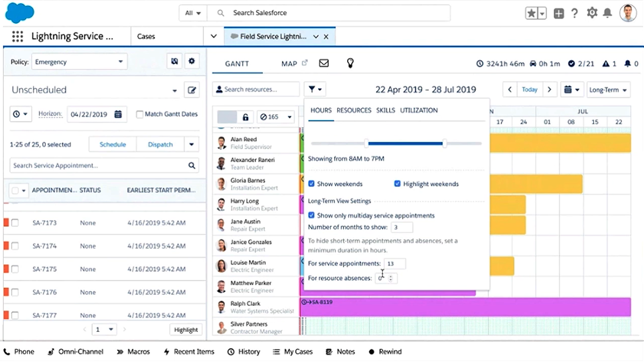Viewport: 644px width, 362px height.
Task: Toggle the Gantt lock icon
Action: [x=245, y=117]
